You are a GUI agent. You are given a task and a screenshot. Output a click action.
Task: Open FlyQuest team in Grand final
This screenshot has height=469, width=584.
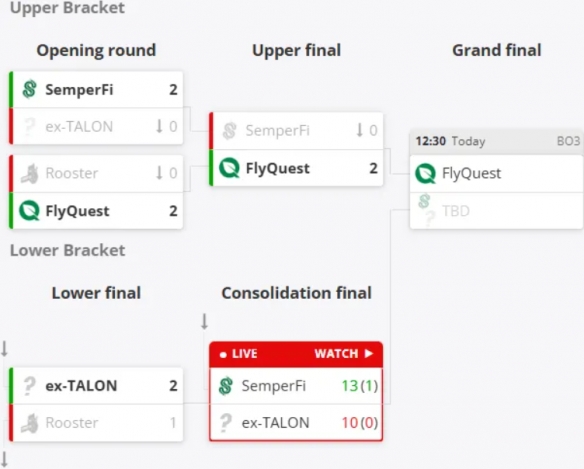click(x=496, y=174)
